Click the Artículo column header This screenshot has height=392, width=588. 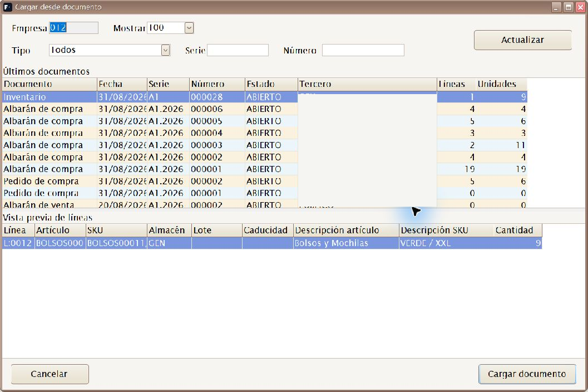point(60,230)
